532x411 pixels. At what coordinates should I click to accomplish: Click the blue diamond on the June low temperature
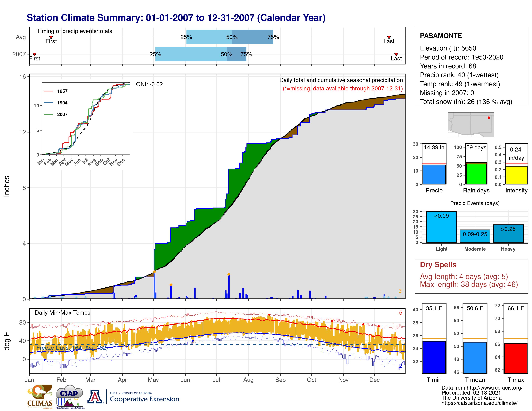coord(192,341)
